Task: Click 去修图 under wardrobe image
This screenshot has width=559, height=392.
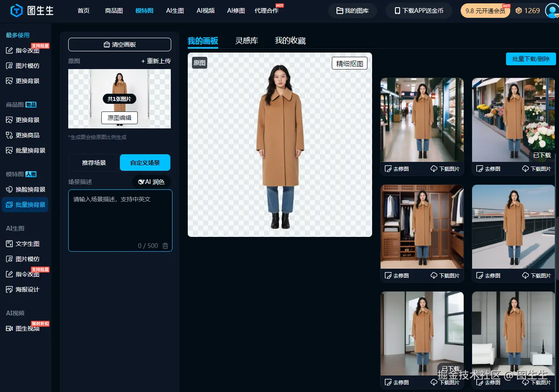Action: coord(397,275)
